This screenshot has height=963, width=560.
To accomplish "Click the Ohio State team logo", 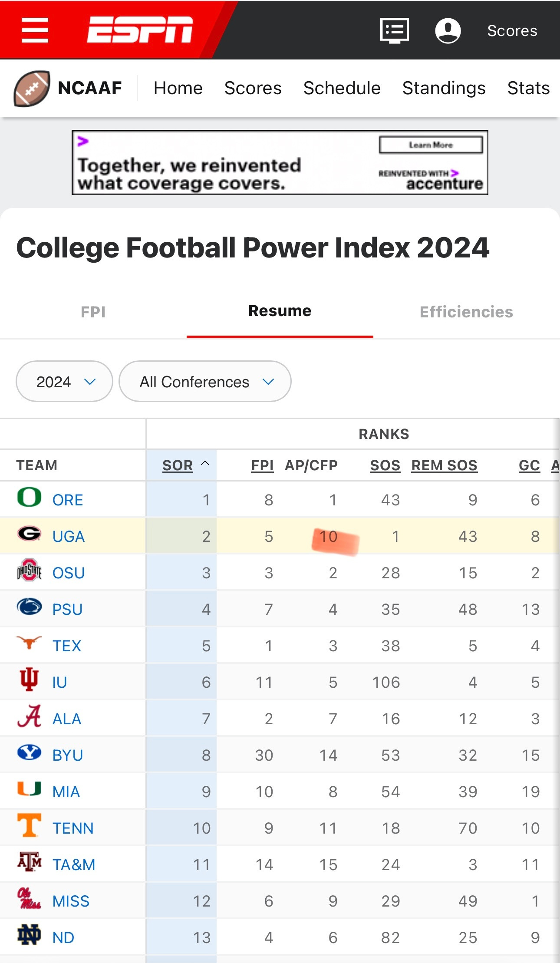I will 29,571.
